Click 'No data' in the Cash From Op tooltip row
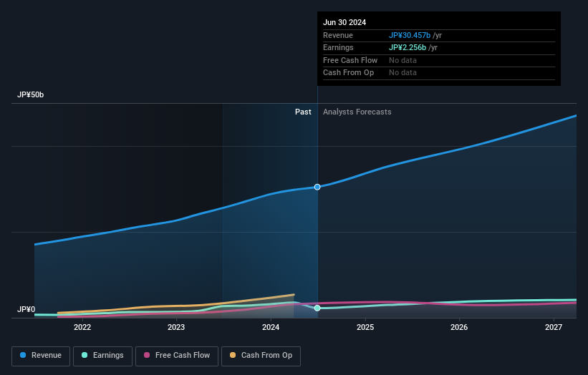This screenshot has width=588, height=375. 403,73
